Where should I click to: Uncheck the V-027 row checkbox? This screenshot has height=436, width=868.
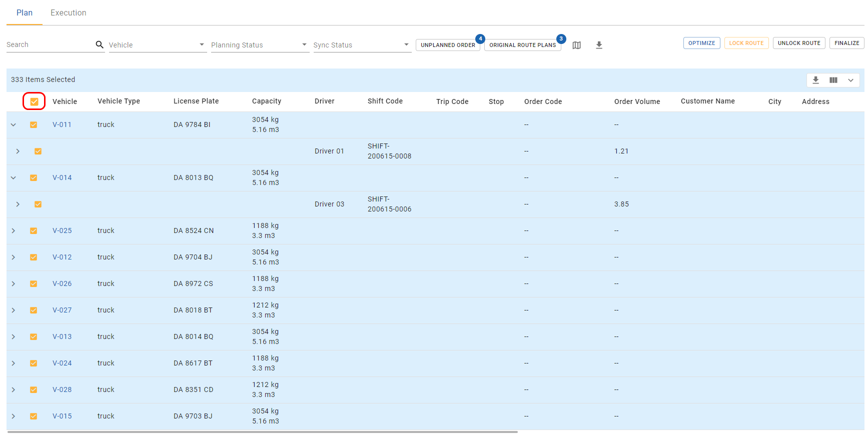tap(34, 310)
